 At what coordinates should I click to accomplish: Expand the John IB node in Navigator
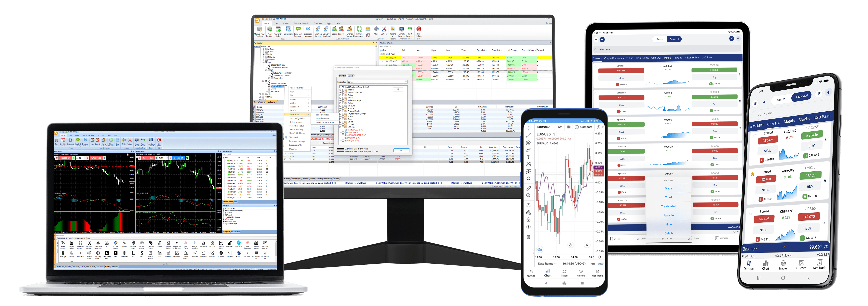tap(260, 94)
